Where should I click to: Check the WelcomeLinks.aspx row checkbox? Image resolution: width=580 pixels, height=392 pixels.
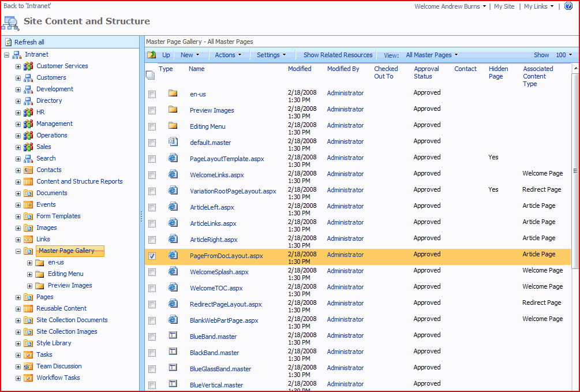152,175
